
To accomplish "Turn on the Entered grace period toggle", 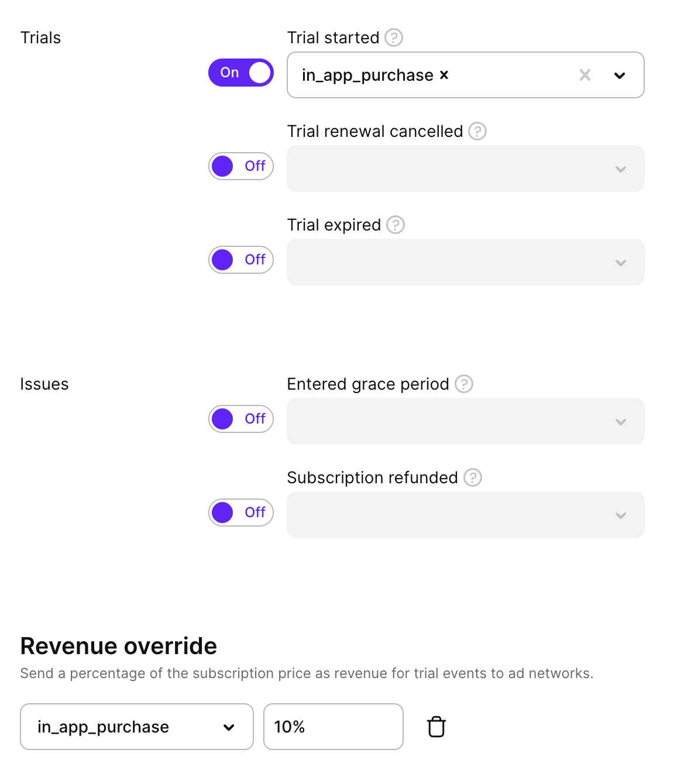I will coord(240,419).
